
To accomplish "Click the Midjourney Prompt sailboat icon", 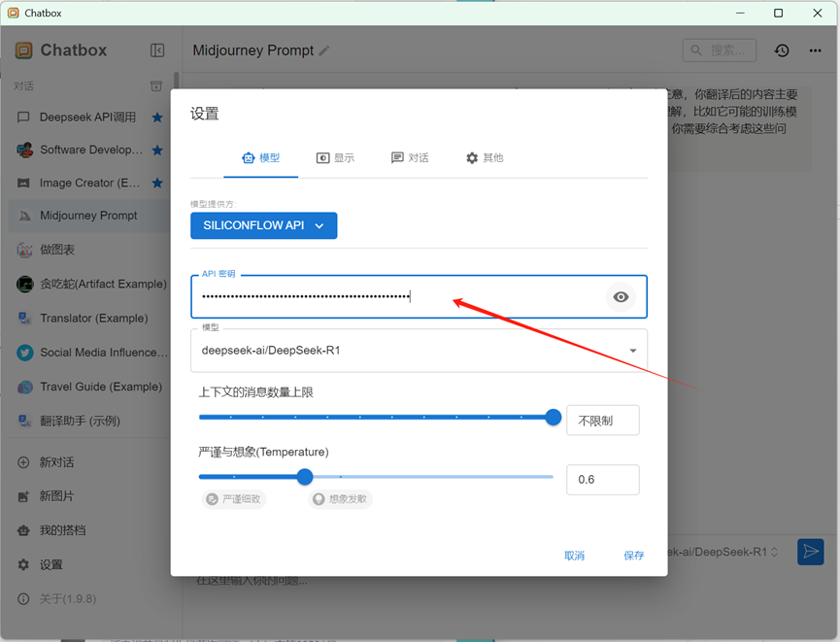I will coord(24,216).
